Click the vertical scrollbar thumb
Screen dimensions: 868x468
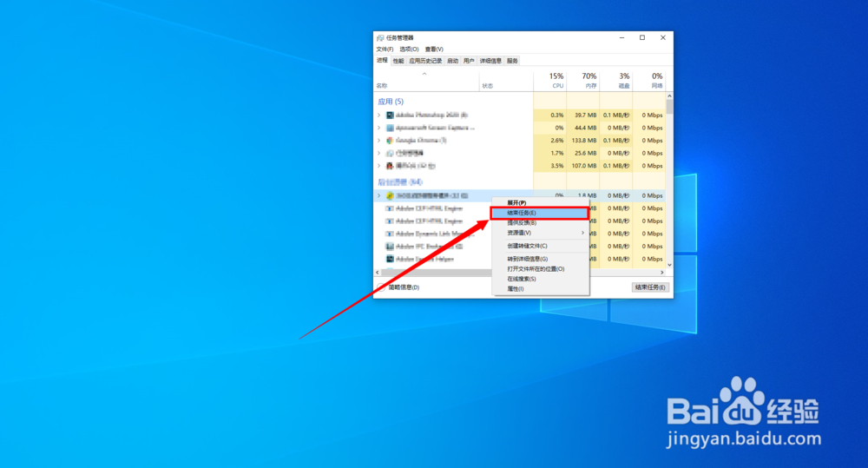[x=670, y=107]
